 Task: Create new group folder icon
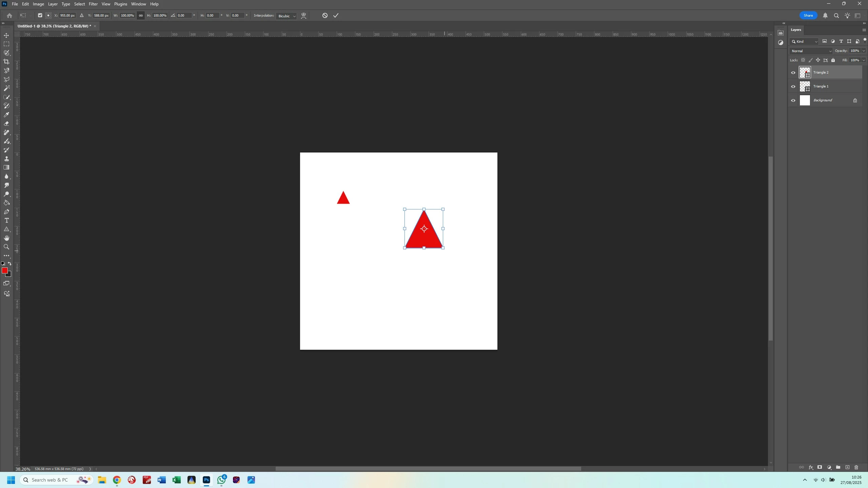(838, 467)
